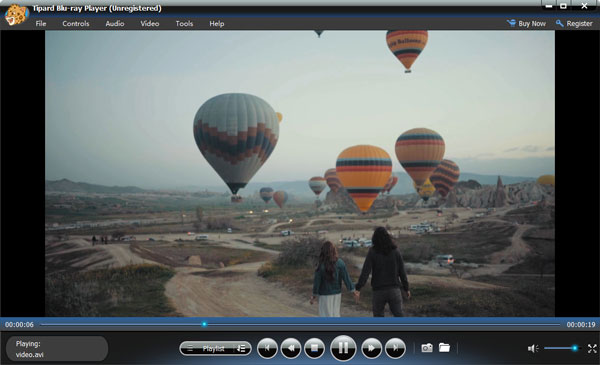Mute audio with speaker icon

coord(533,348)
